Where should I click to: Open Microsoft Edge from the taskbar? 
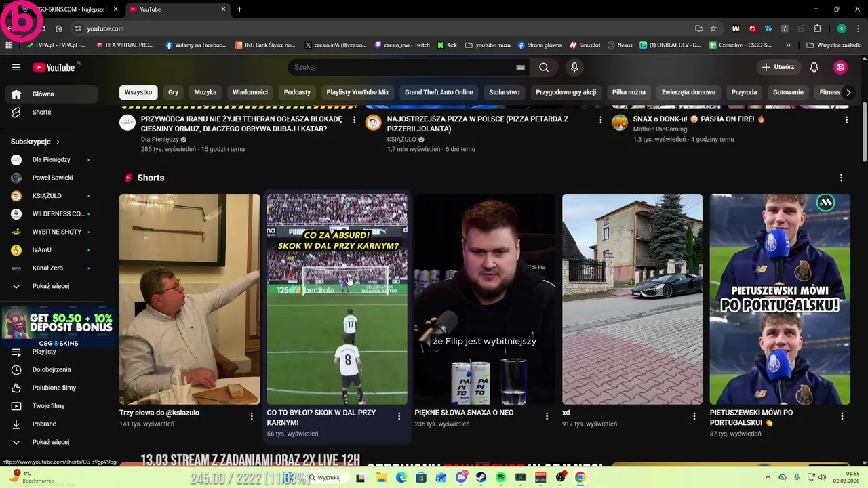coord(401,477)
